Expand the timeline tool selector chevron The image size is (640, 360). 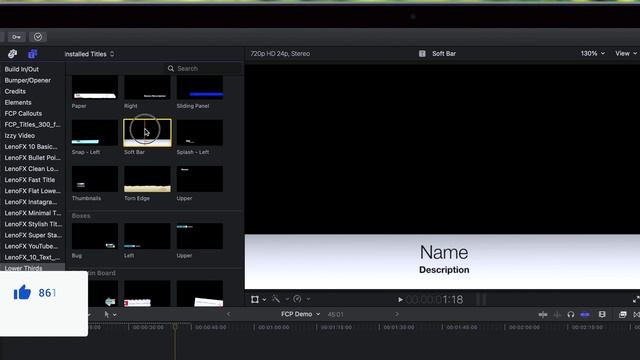pyautogui.click(x=115, y=315)
